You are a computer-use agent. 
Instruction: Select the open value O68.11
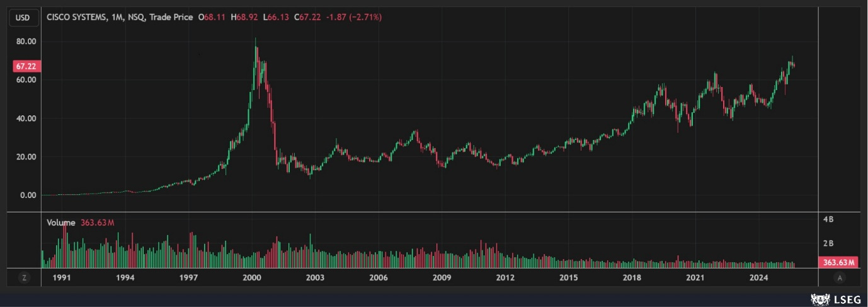(x=212, y=18)
